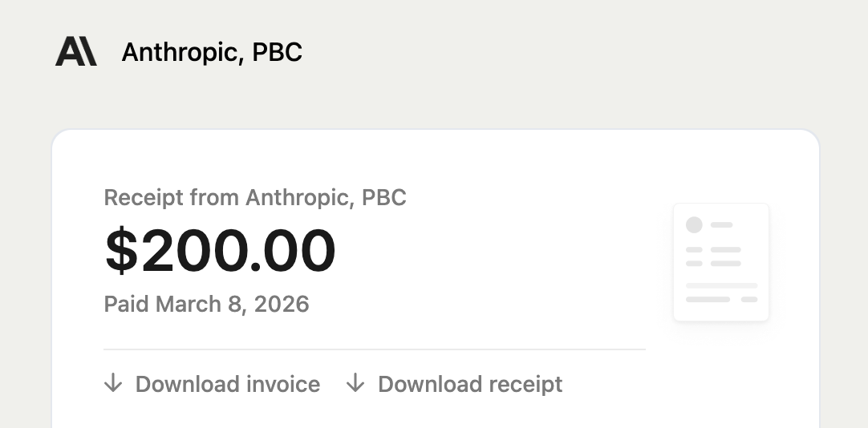The image size is (868, 428).
Task: Click the down-arrow icon beside Download invoice
Action: point(113,384)
